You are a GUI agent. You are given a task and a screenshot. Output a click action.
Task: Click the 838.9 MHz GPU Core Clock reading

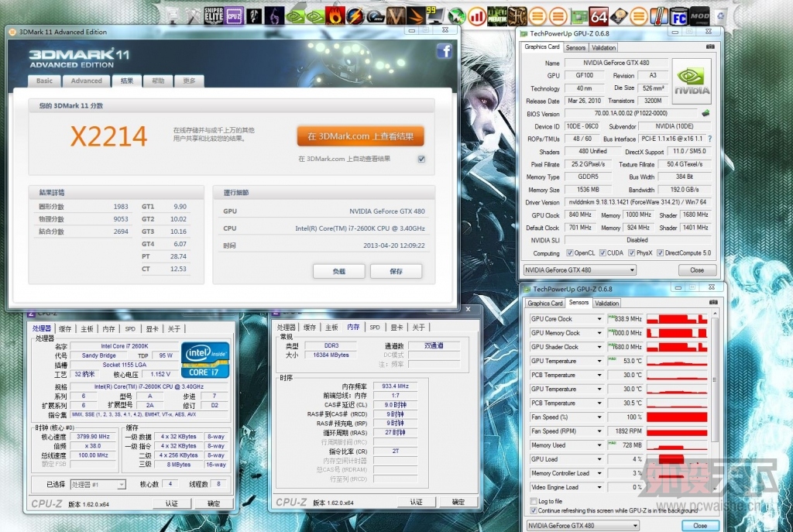pyautogui.click(x=625, y=319)
